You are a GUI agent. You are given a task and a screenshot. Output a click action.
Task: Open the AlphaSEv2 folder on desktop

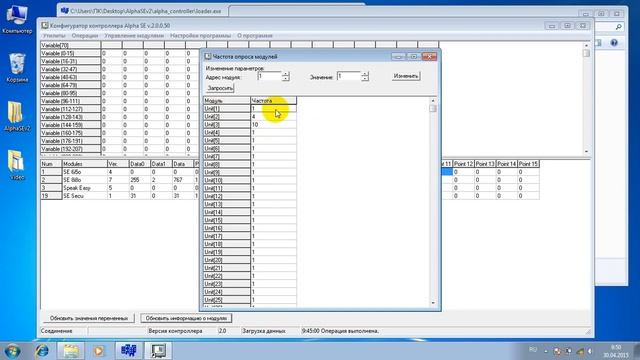(17, 116)
